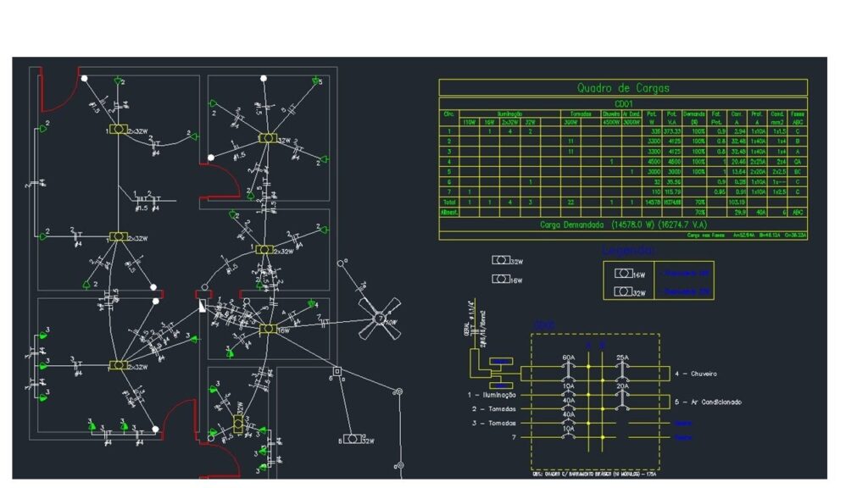Viewport: 868px width, 488px height.
Task: Click the Carga Demandada total row
Action: click(622, 225)
